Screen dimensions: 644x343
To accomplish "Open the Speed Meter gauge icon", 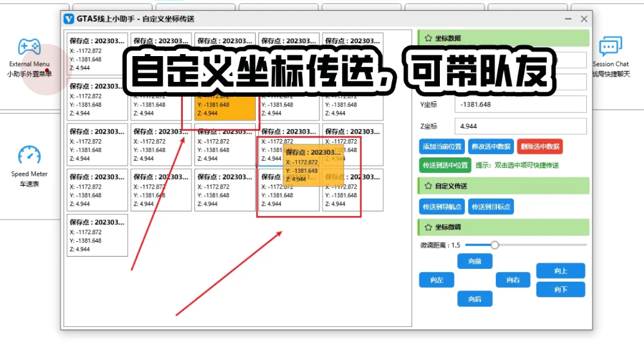I will [x=29, y=155].
